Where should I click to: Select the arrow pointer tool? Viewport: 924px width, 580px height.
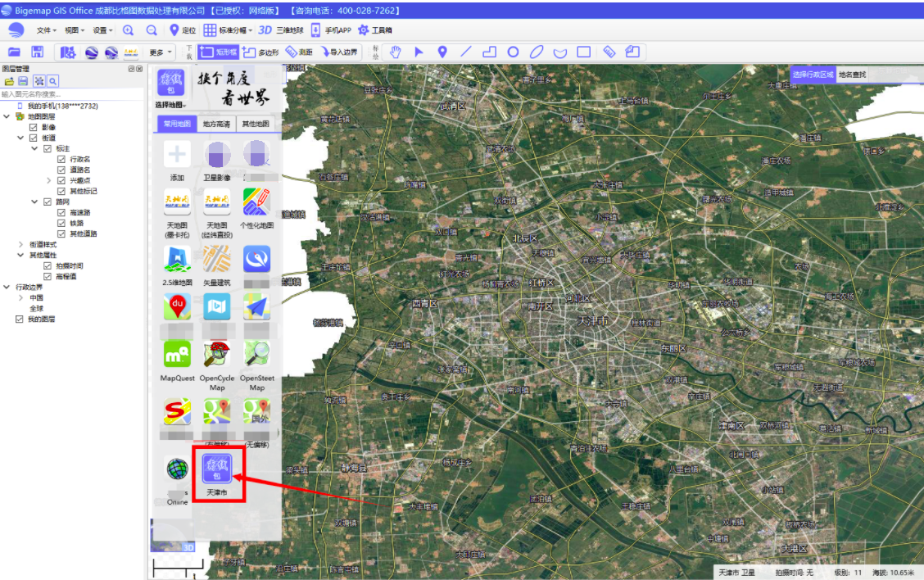[x=419, y=52]
